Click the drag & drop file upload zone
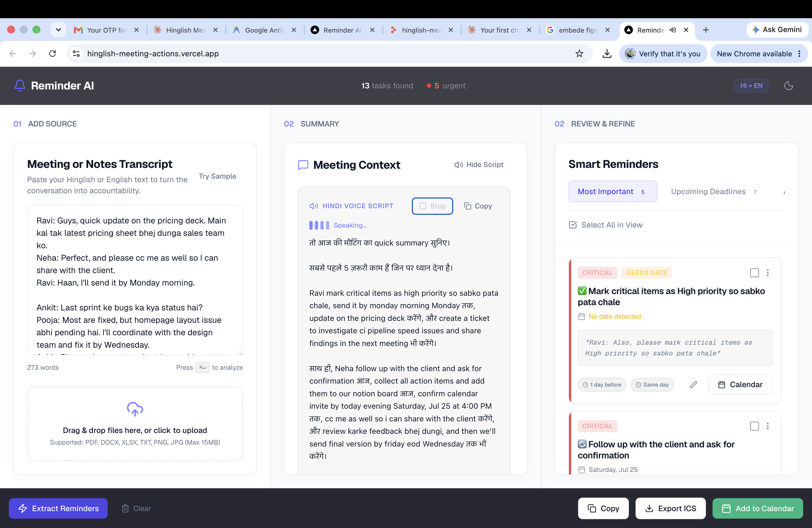Image resolution: width=812 pixels, height=528 pixels. click(135, 424)
